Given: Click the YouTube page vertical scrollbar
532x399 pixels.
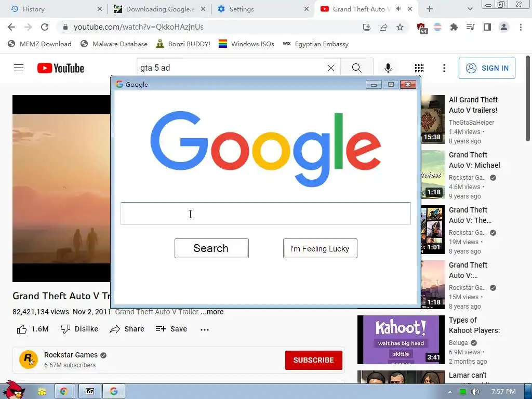Looking at the screenshot, I should coord(528,98).
